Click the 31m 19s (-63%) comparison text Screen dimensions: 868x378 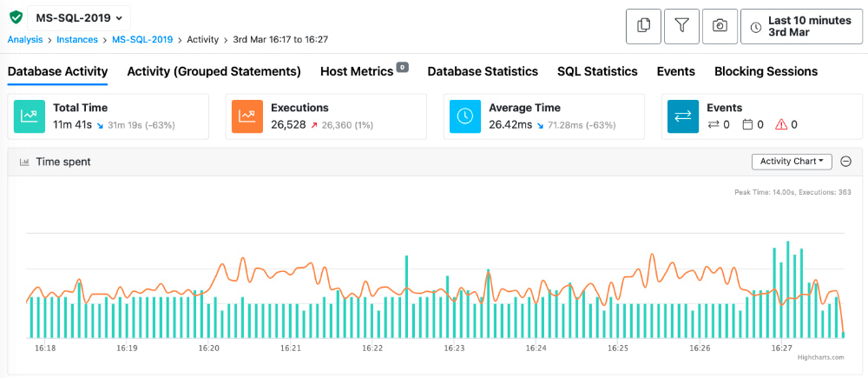(x=141, y=125)
